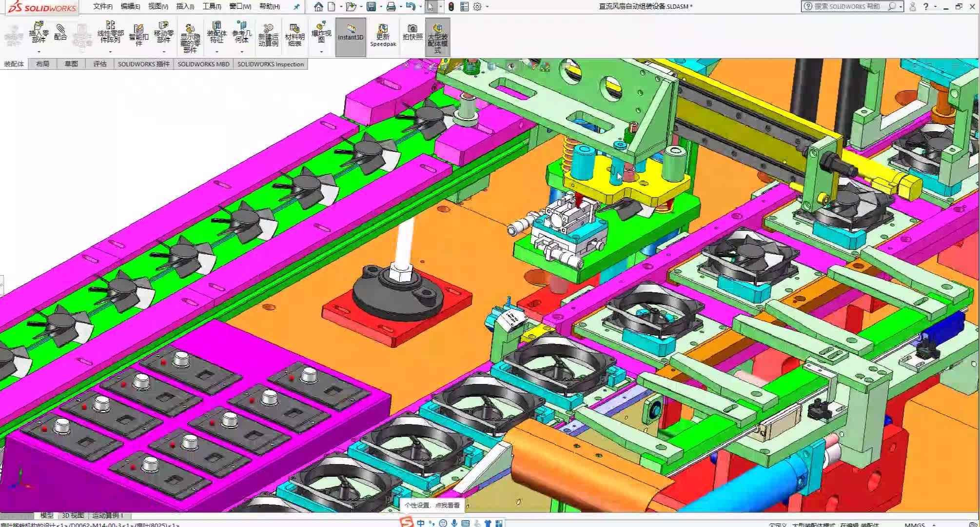Screen dimensions: 980x527
Task: Select the Move Component (移动零部件) tool
Action: [x=163, y=32]
